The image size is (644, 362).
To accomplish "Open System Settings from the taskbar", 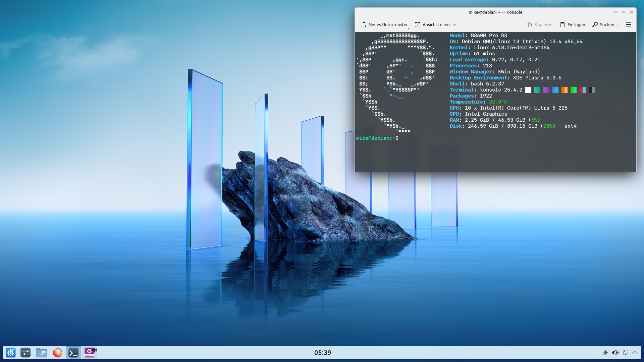I will 25,353.
